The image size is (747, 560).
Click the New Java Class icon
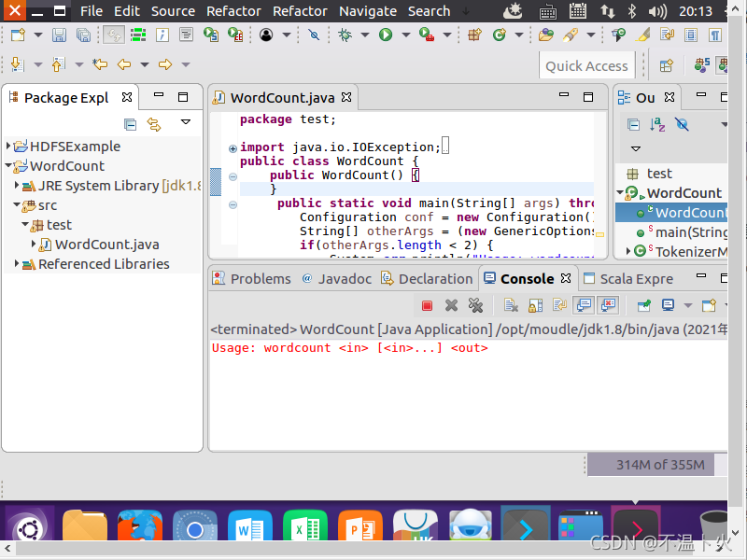click(x=499, y=35)
